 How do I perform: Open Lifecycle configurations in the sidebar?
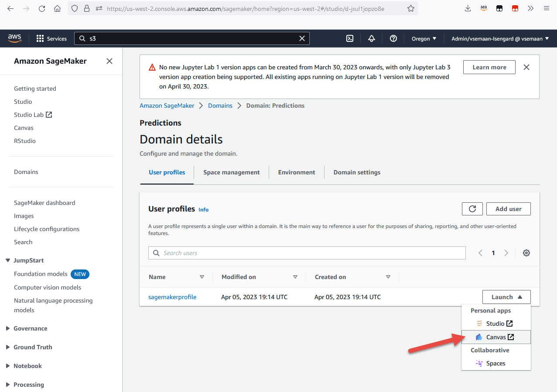click(47, 229)
